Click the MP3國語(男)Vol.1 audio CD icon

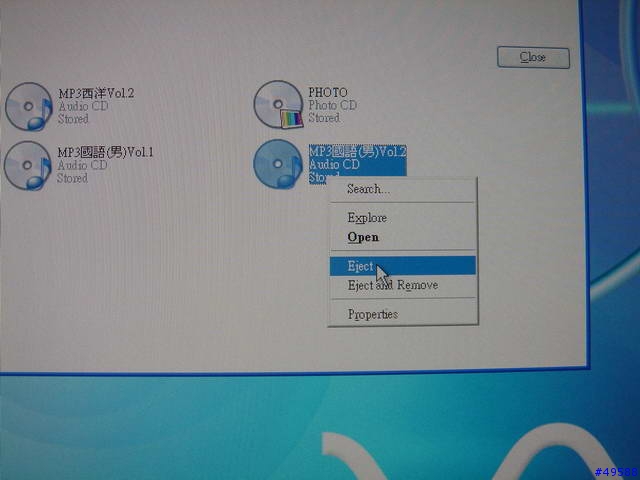coord(27,165)
